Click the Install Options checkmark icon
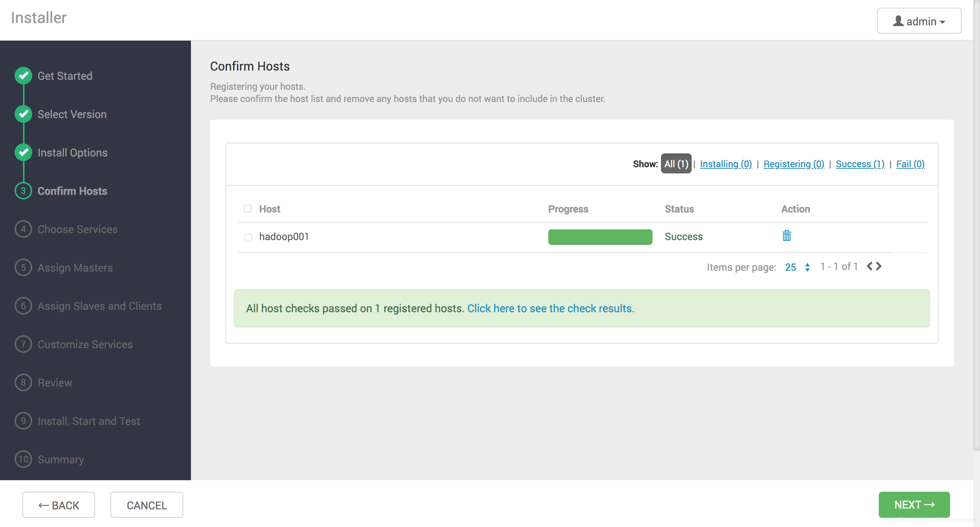This screenshot has height=527, width=980. coord(23,152)
